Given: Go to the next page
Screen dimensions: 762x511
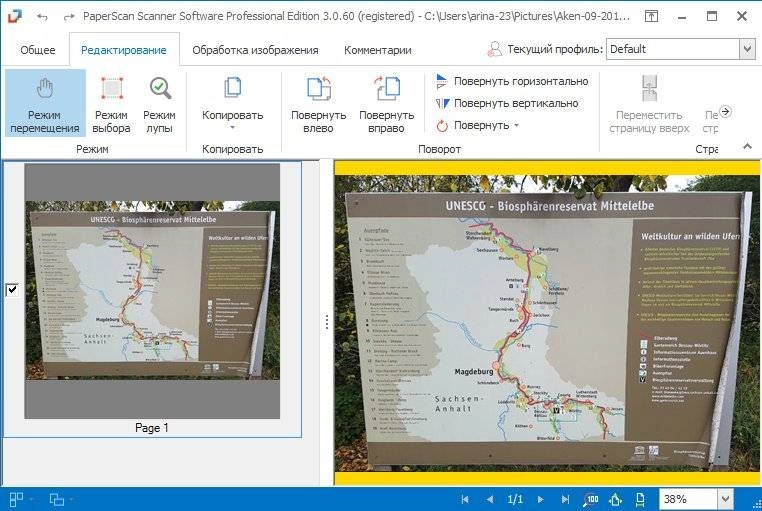Looking at the screenshot, I should (x=540, y=499).
